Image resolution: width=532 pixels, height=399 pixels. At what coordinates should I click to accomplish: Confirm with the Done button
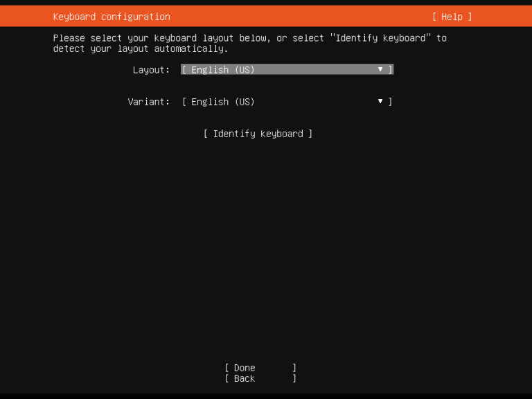pos(260,368)
